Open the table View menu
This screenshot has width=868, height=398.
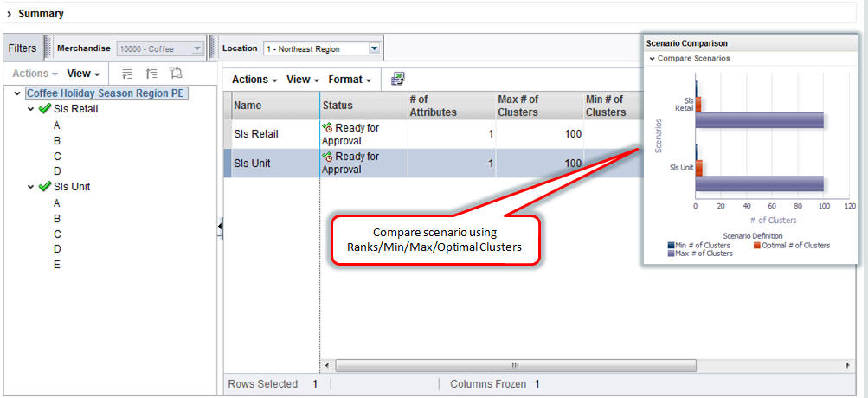click(x=303, y=79)
